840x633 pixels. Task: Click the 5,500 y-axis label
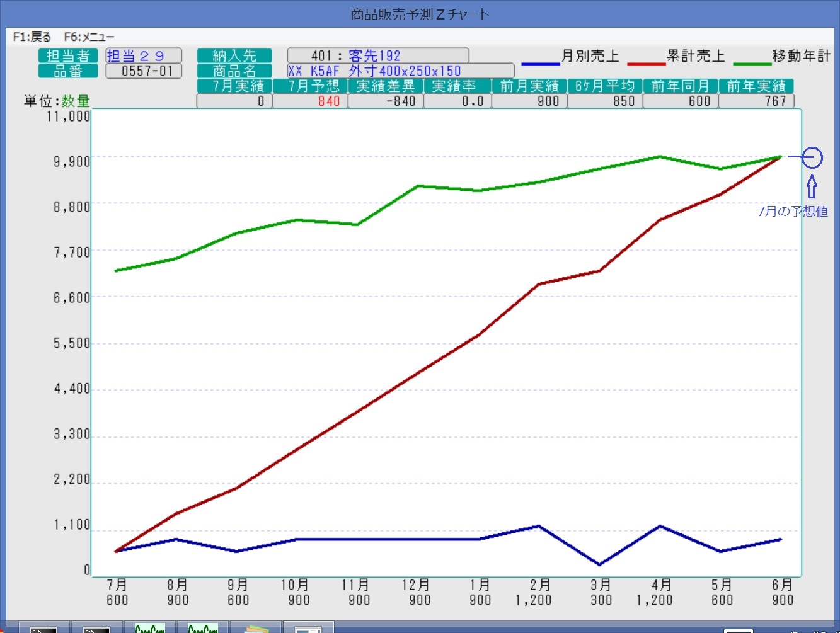(72, 343)
